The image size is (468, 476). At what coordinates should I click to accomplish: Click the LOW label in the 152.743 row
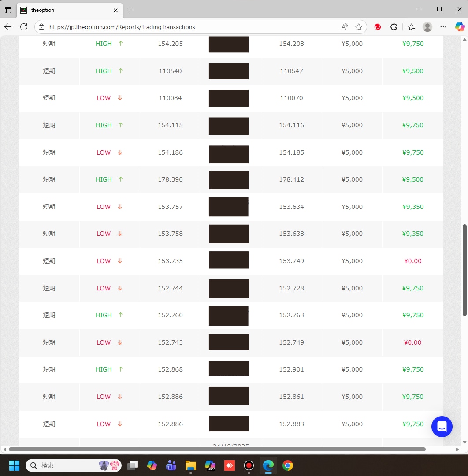(x=104, y=342)
